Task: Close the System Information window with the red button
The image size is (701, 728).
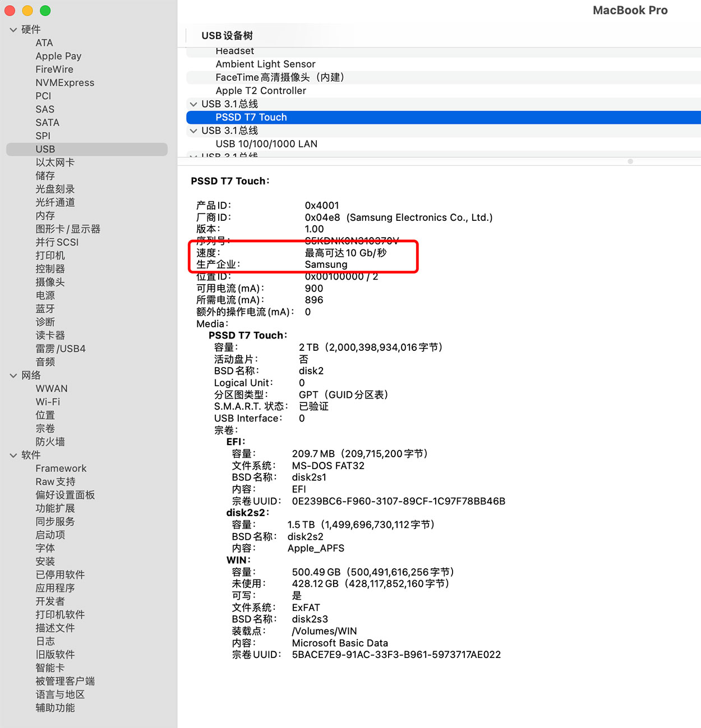Action: [x=10, y=10]
